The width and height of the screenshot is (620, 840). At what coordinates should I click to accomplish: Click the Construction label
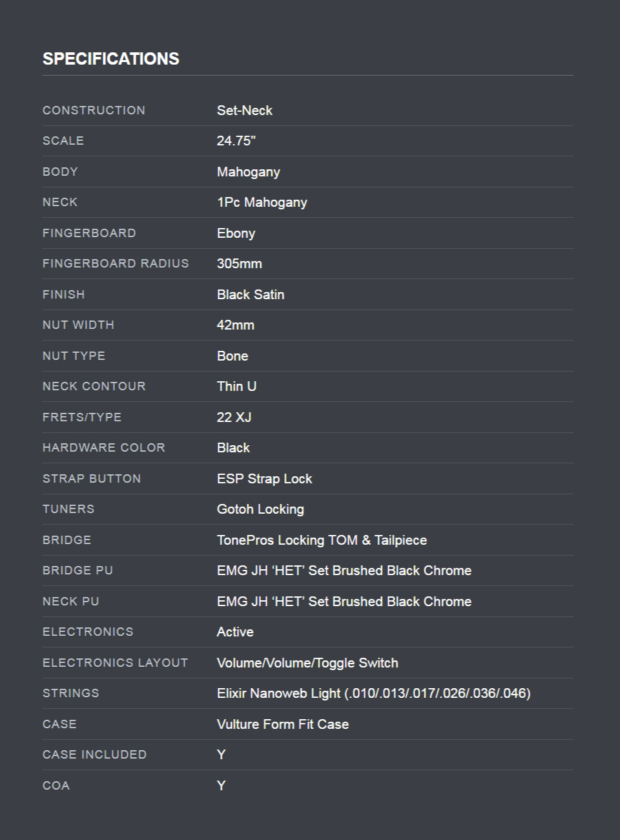94,110
